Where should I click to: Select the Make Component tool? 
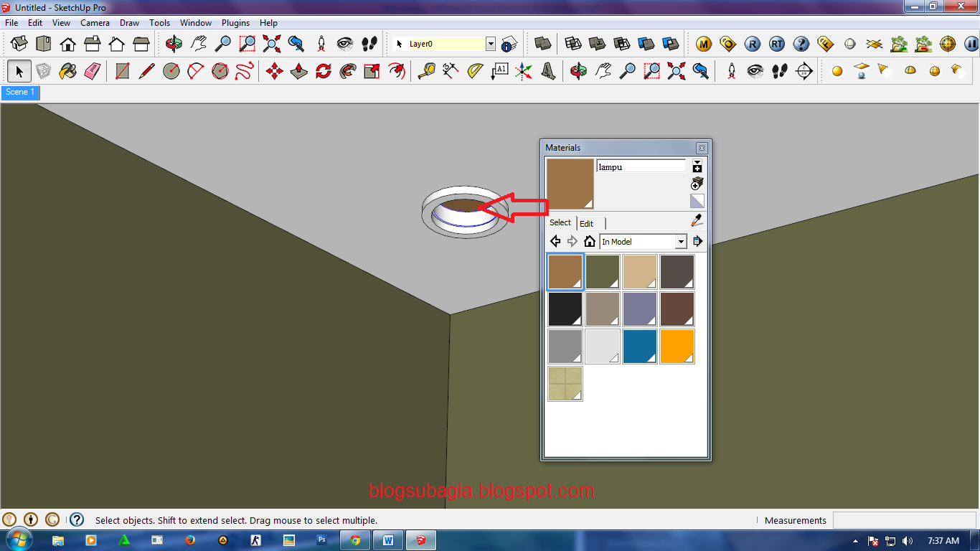(44, 71)
